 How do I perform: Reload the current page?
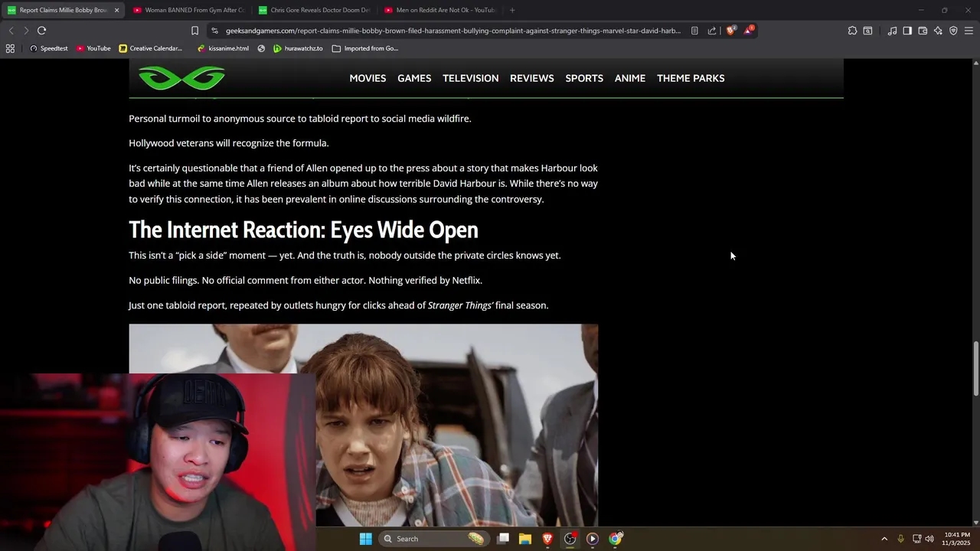point(41,31)
